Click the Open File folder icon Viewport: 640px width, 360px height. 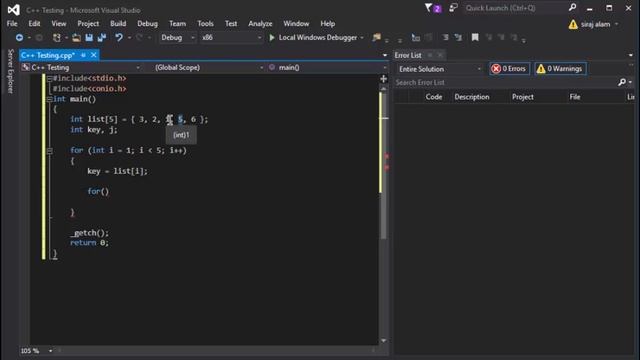tap(76, 38)
